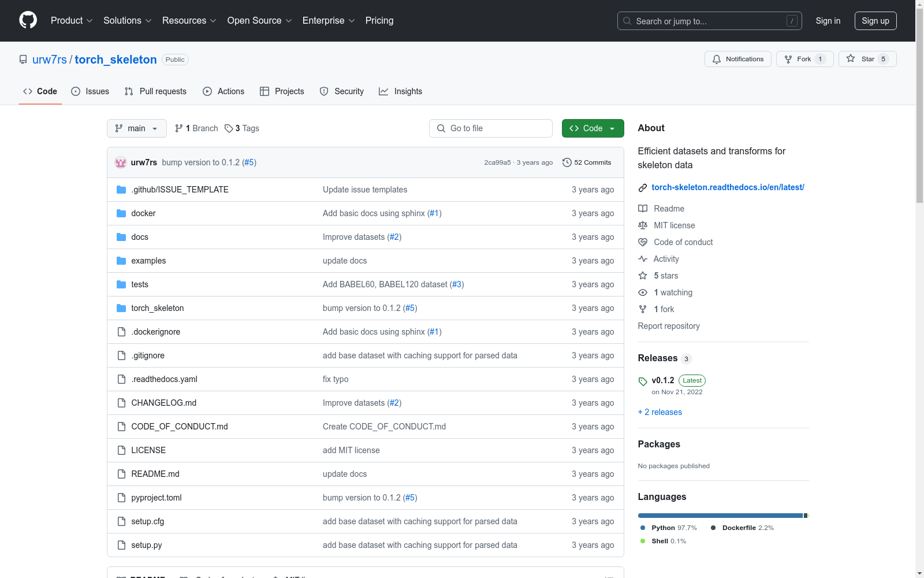This screenshot has height=578, width=924.
Task: Click the setup.py file icon
Action: tap(121, 545)
